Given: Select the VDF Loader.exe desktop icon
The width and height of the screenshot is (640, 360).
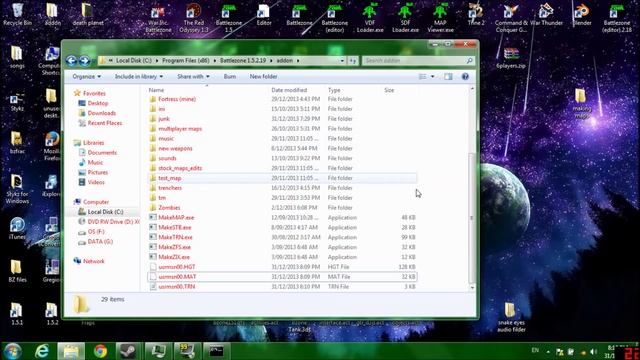Looking at the screenshot, I should pos(369,18).
